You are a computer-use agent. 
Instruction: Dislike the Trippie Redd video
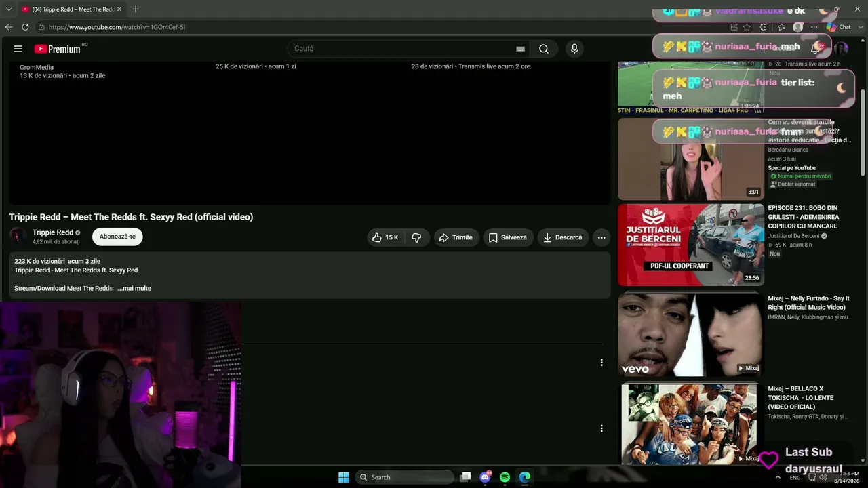point(416,237)
